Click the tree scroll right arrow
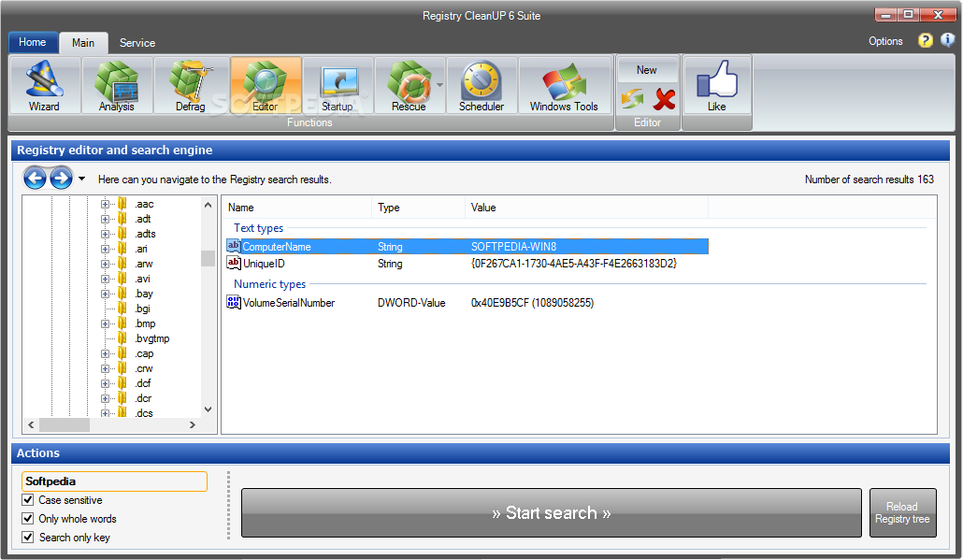This screenshot has height=560, width=963. point(193,424)
